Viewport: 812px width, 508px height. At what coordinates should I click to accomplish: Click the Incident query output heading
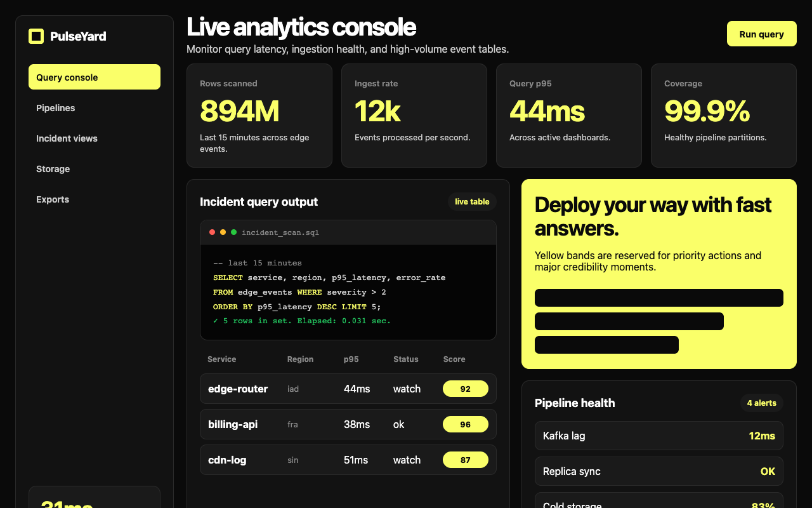(x=259, y=202)
